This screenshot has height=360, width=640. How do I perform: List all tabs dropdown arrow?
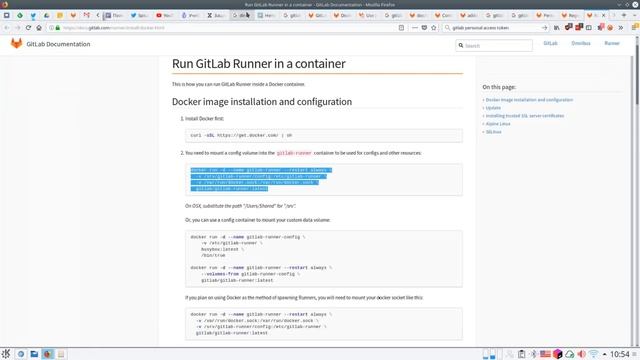(634, 15)
